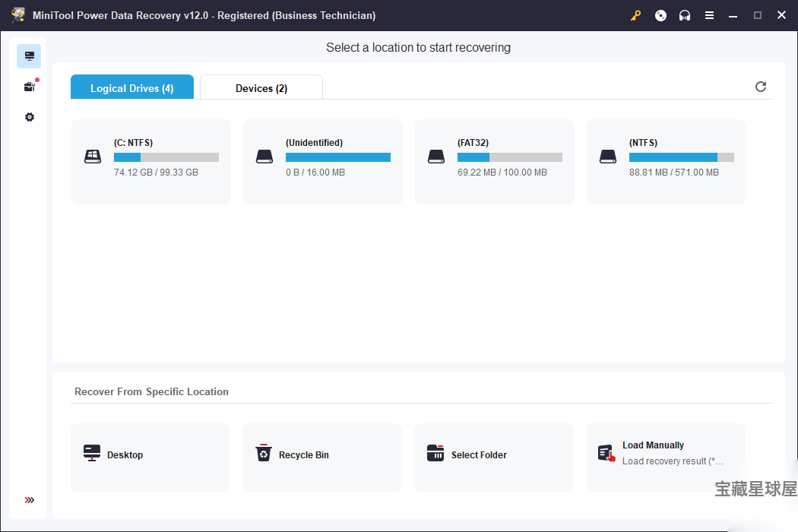Screen dimensions: 798x532
Task: Switch to the Devices (2) tab
Action: [261, 87]
